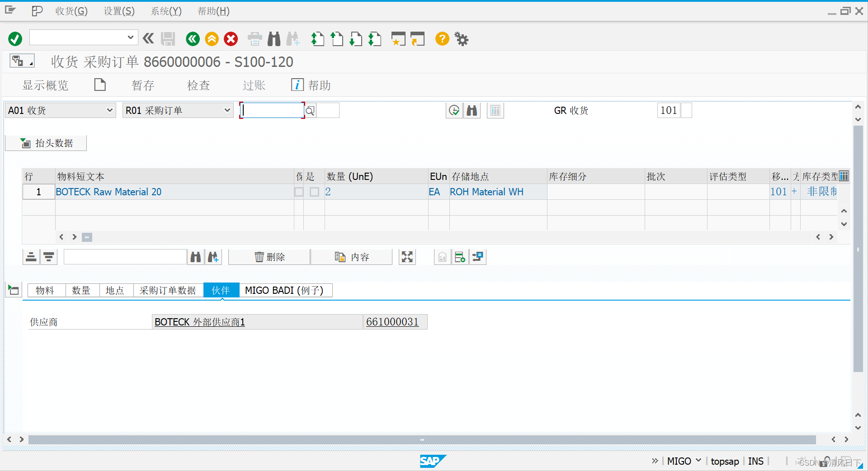Expand status bar double-arrow chevron
The height and width of the screenshot is (471, 868).
(x=655, y=461)
